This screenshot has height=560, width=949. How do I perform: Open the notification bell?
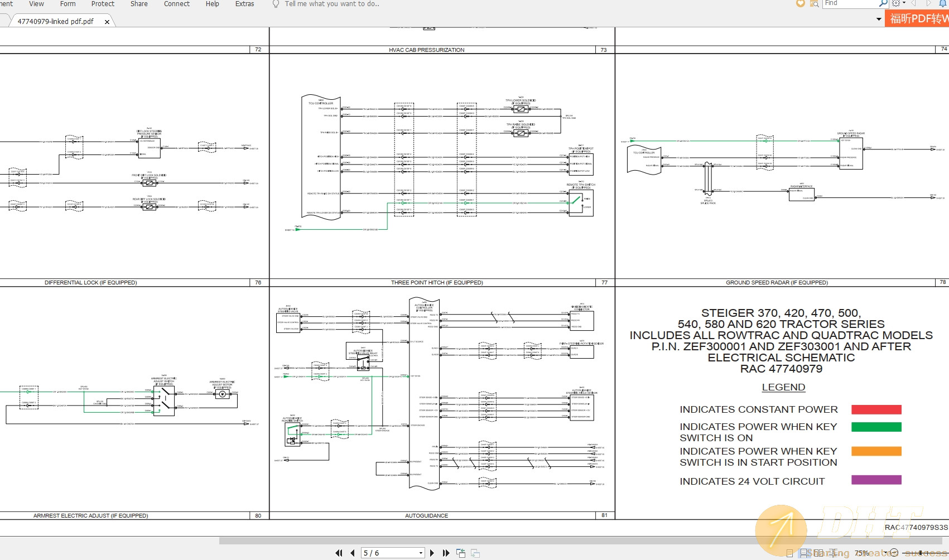pos(943,3)
